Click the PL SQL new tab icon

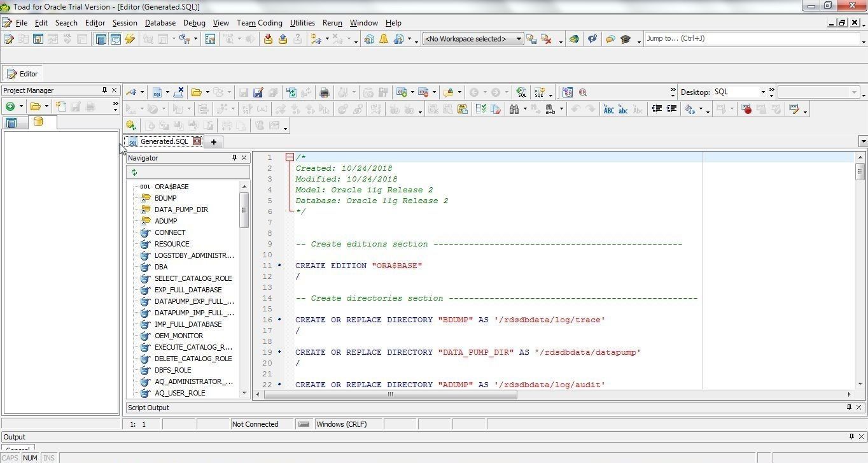[x=540, y=92]
